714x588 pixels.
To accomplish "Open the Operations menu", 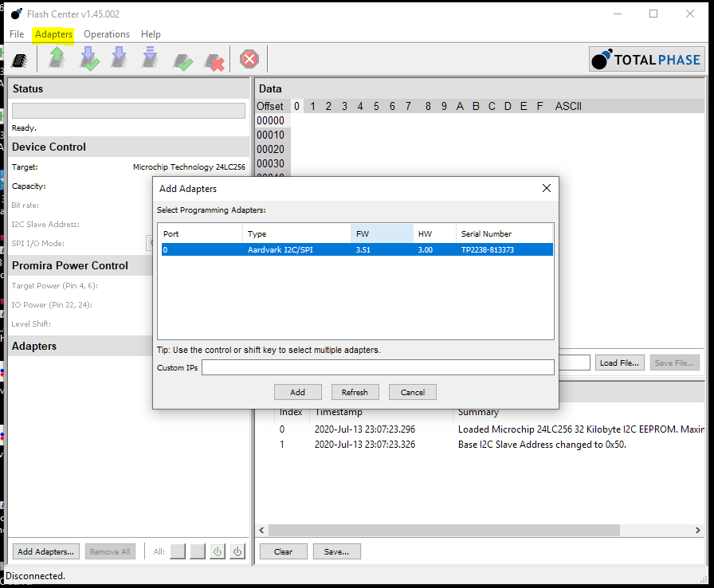I will point(107,34).
